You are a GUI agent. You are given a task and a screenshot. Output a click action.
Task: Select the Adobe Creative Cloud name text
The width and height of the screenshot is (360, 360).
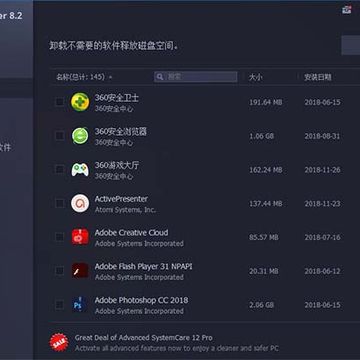coord(131,233)
